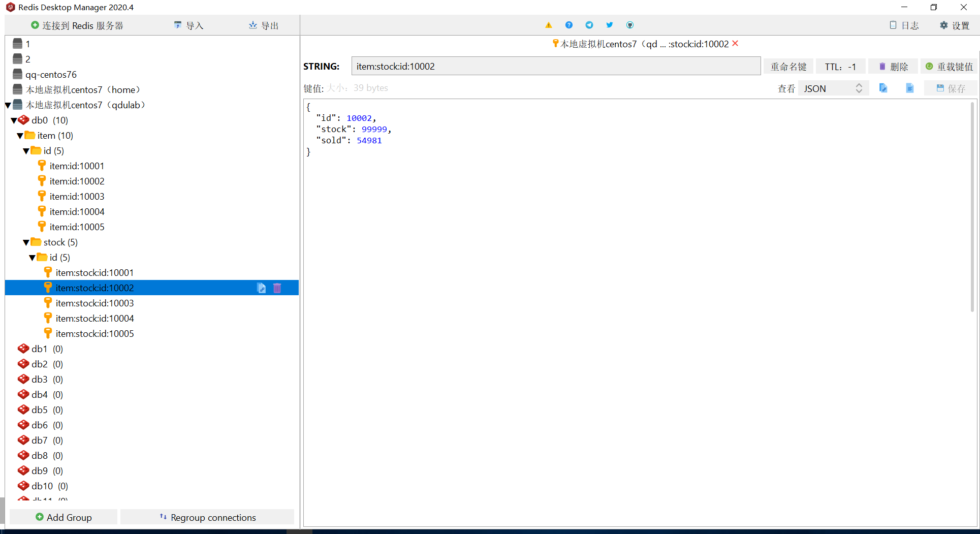The height and width of the screenshot is (534, 980).
Task: Click the TTL: -1 button
Action: click(840, 67)
